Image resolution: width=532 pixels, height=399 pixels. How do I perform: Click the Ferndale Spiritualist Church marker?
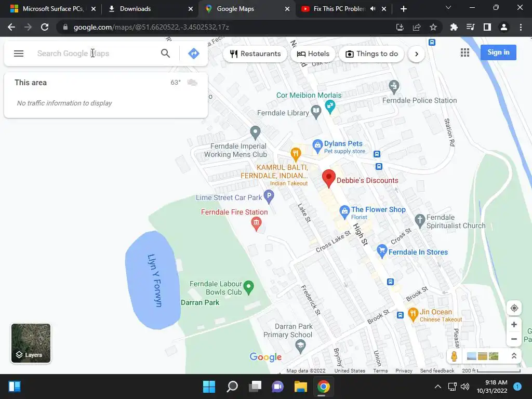pos(420,221)
